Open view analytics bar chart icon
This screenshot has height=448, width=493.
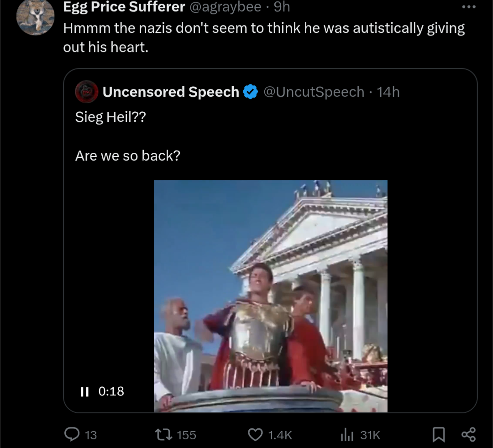(347, 435)
